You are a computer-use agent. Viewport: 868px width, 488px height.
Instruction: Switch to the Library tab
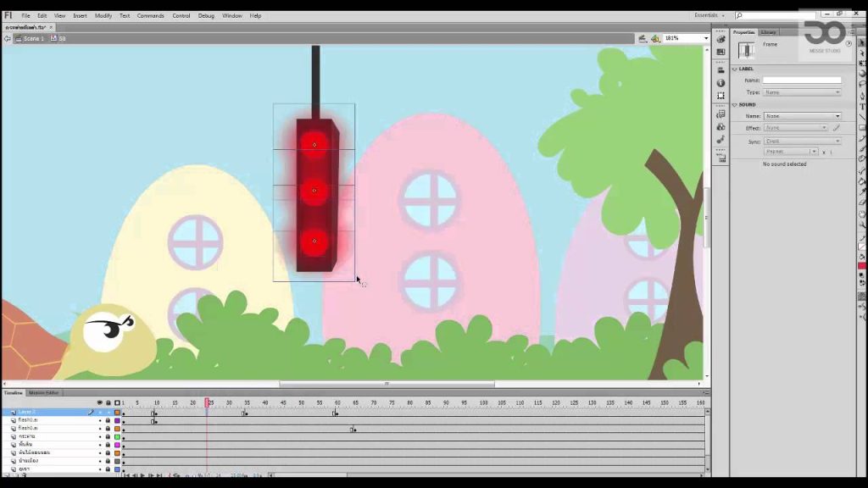(768, 32)
